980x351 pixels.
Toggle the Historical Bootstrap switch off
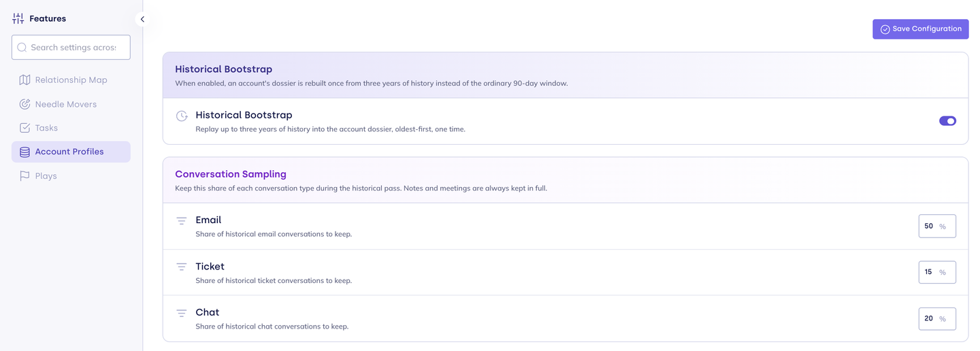pyautogui.click(x=947, y=121)
